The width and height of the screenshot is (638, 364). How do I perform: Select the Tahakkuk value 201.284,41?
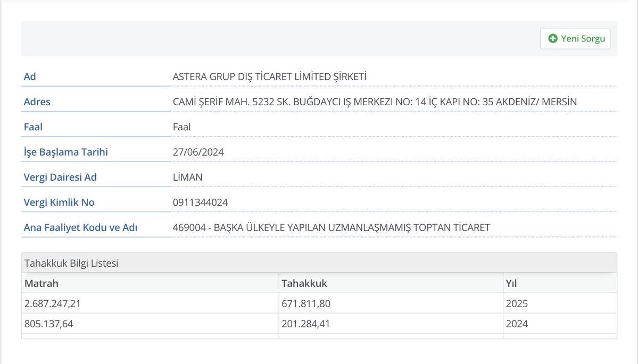pos(305,324)
